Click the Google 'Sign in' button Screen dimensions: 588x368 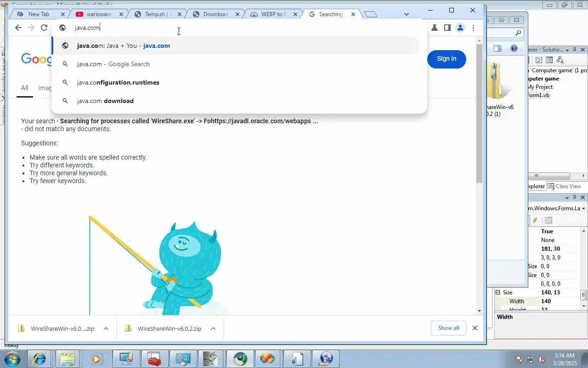tap(447, 59)
